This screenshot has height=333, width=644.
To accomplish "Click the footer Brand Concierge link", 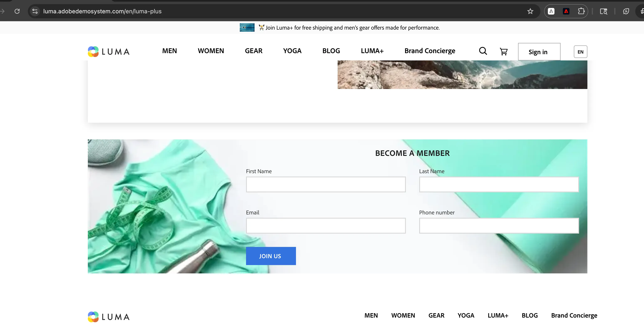I will pyautogui.click(x=574, y=315).
